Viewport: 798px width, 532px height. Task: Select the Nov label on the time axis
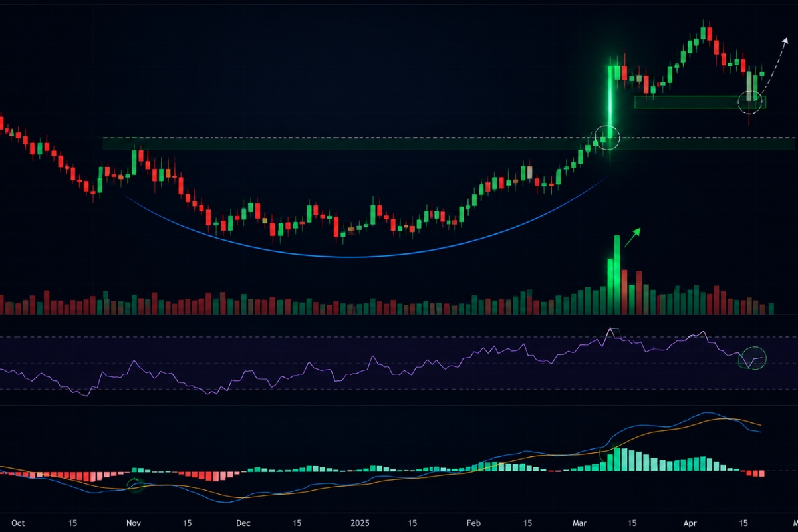[134, 523]
